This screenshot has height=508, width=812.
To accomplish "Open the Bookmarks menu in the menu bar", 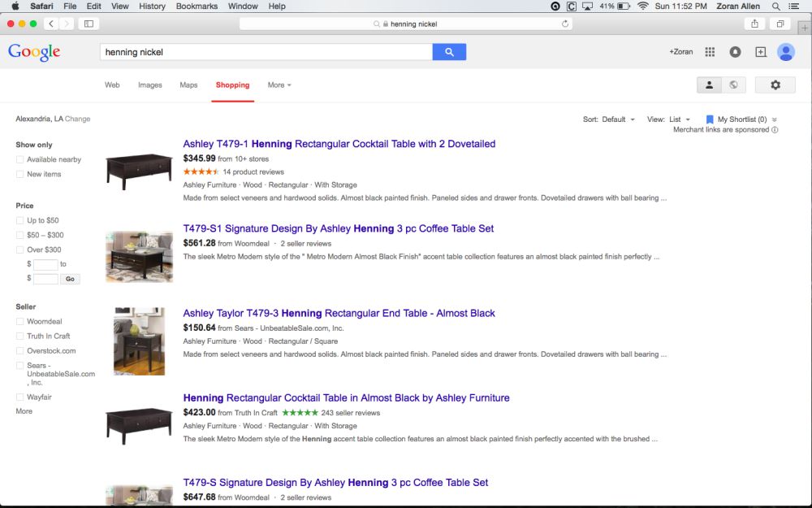I will coord(197,7).
